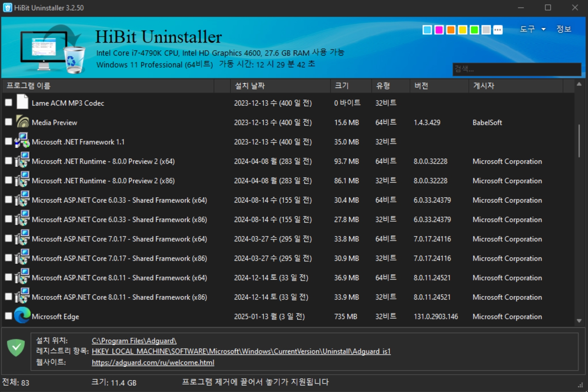Screen dimensions: 588x392
Task: Click the Lame ACM MP3 Codec file icon
Action: click(x=22, y=102)
